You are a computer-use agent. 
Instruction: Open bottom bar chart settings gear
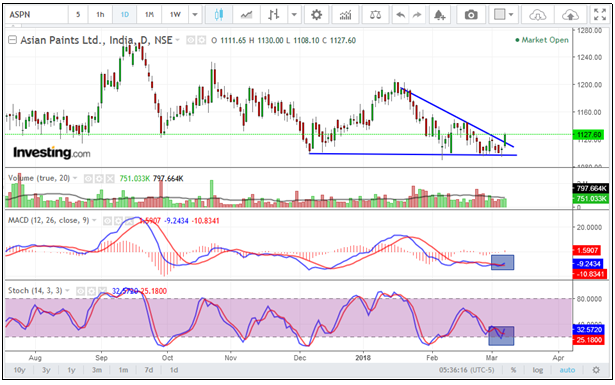(x=596, y=370)
